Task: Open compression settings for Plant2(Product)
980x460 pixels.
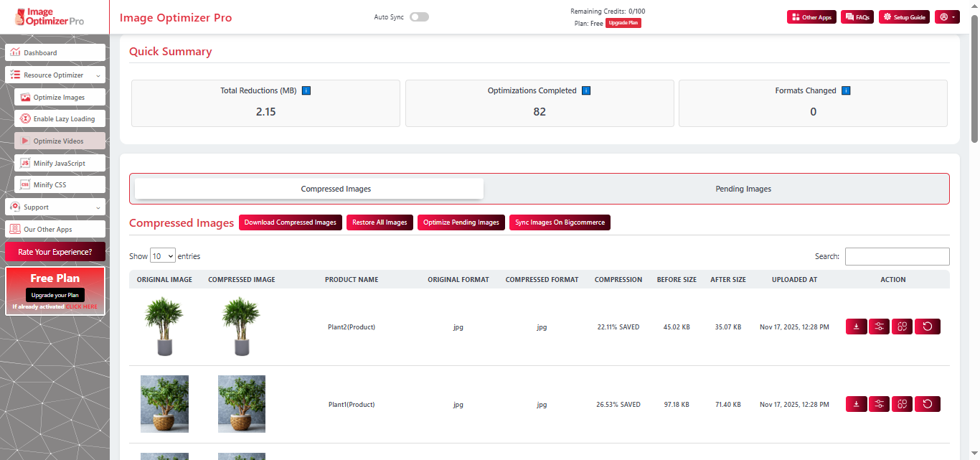Action: [880, 327]
